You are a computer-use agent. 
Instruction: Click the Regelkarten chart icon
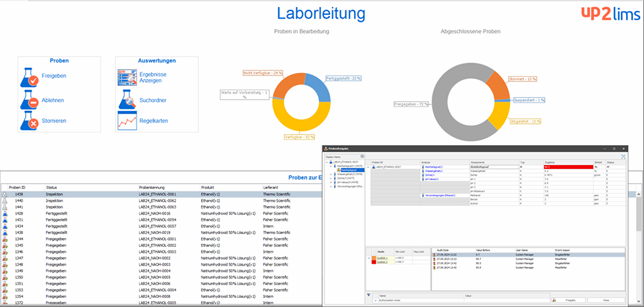coord(128,121)
